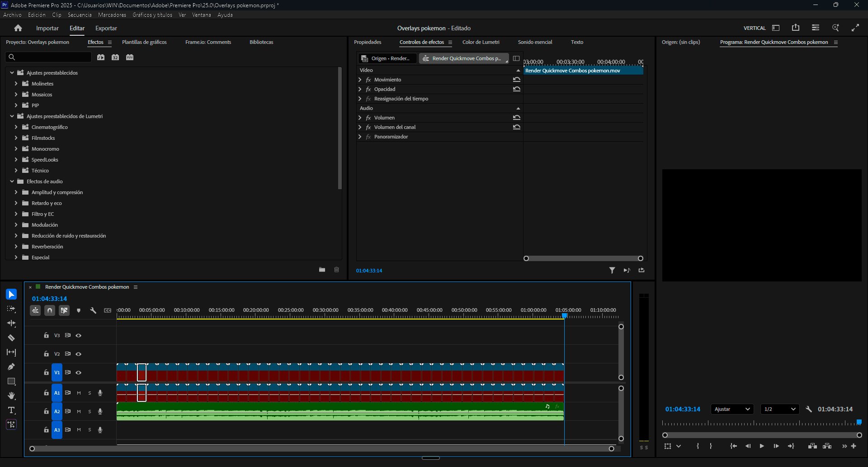The width and height of the screenshot is (868, 467).
Task: Click the Effects panel vertical scrollbar
Action: (x=340, y=129)
